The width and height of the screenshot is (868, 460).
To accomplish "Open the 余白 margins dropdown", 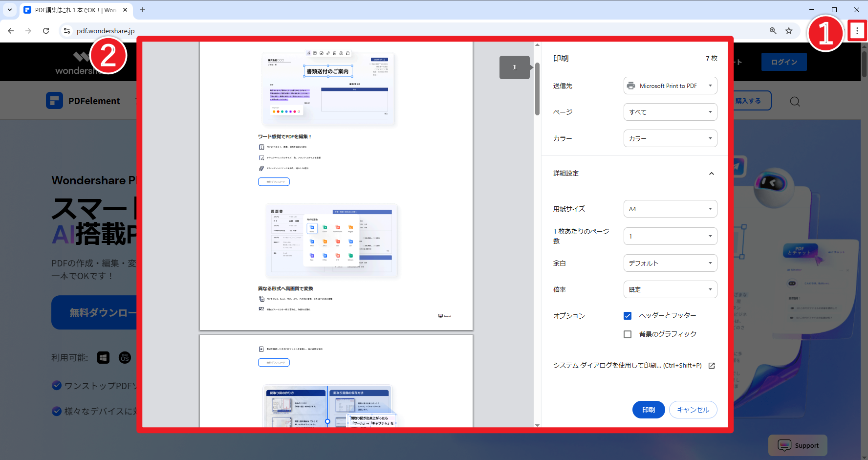I will pos(670,263).
